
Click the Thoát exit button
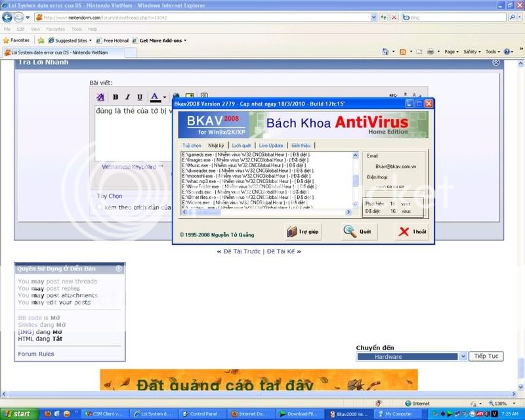click(413, 232)
